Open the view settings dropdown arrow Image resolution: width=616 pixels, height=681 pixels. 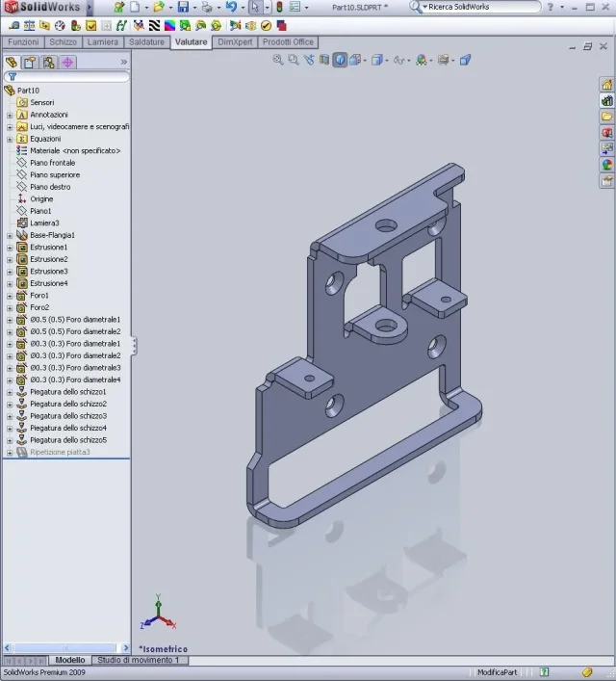point(452,61)
